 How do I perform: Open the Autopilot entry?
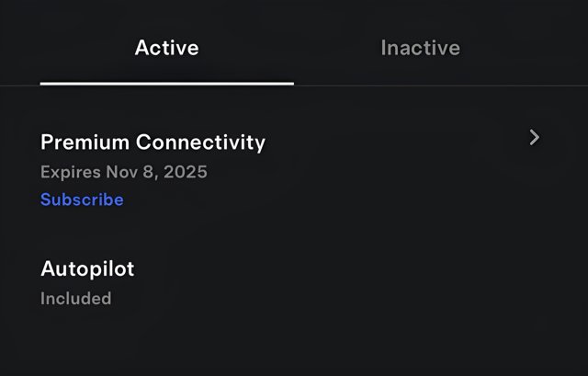point(87,269)
